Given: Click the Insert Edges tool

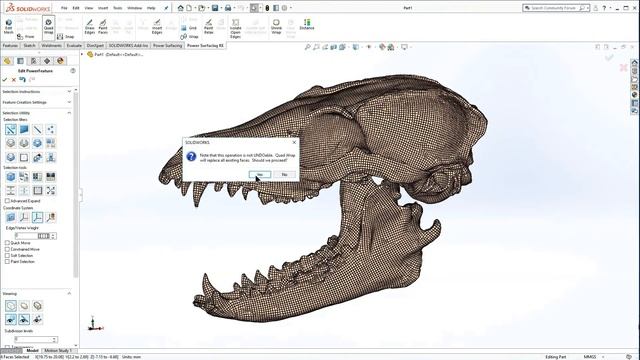Looking at the screenshot, I should coord(157,27).
